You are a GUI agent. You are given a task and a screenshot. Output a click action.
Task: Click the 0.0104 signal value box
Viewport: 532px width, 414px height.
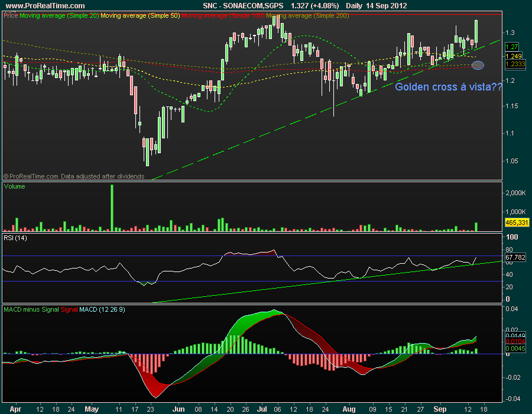(x=515, y=341)
